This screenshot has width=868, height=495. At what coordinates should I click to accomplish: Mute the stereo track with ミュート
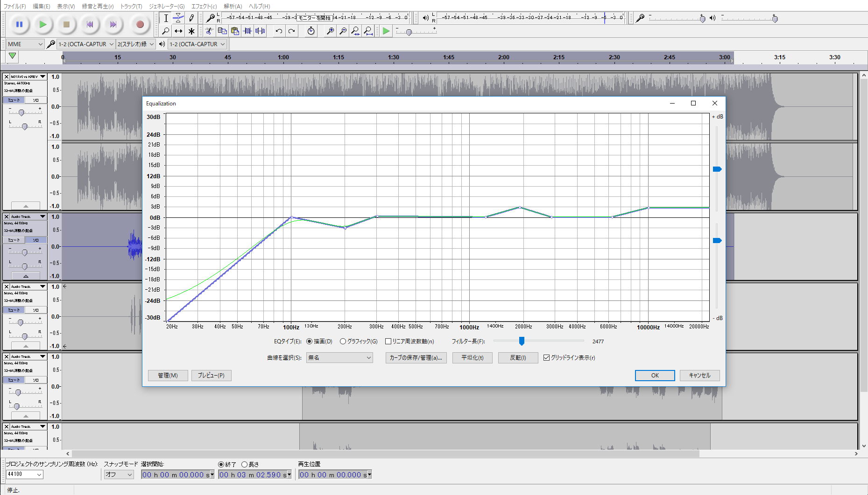14,100
